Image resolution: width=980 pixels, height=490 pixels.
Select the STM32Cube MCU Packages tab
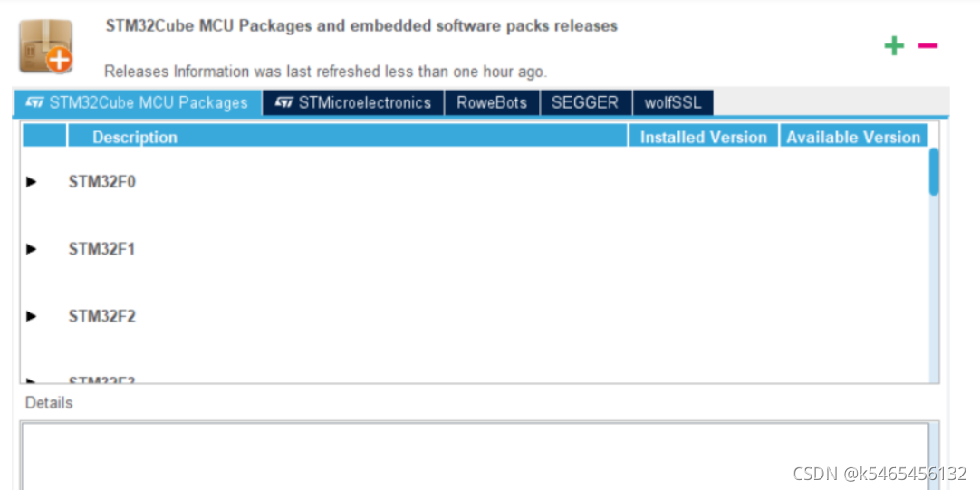pyautogui.click(x=137, y=102)
